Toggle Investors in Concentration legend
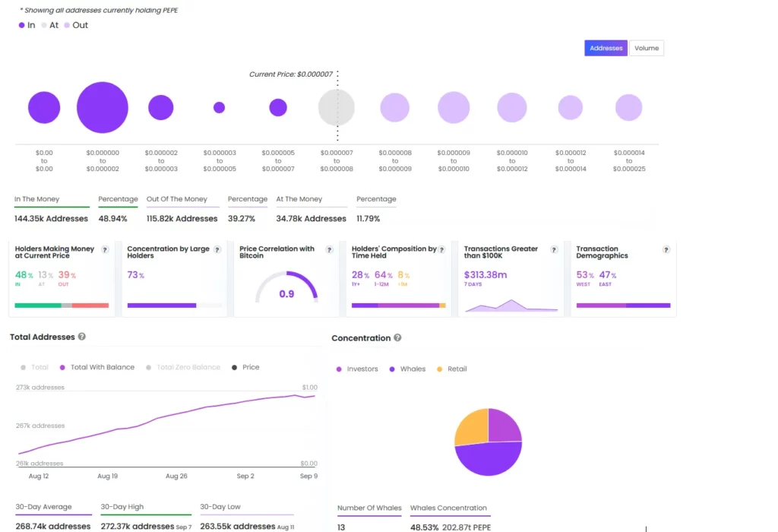778x532 pixels. pos(357,369)
